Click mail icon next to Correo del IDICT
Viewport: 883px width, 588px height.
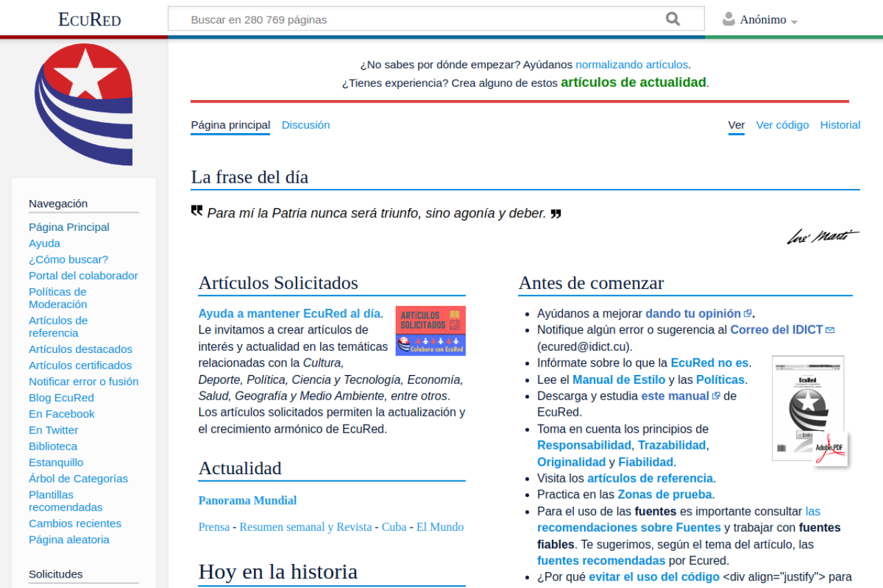click(830, 330)
